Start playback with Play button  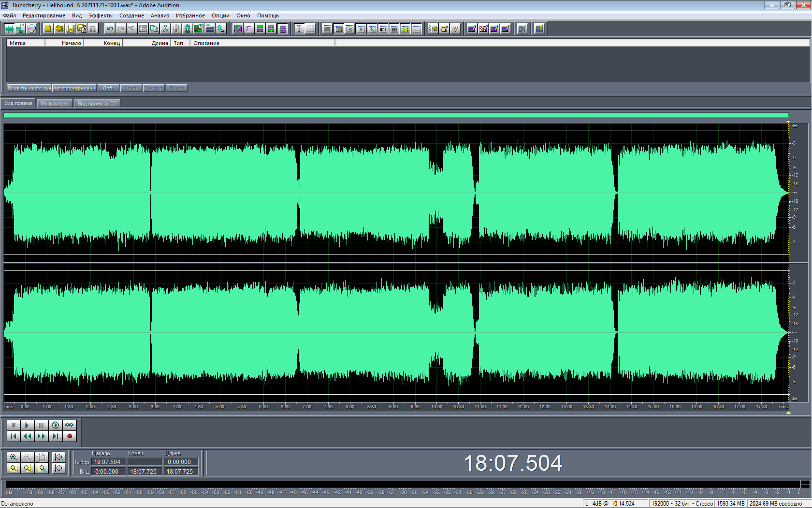[x=27, y=425]
